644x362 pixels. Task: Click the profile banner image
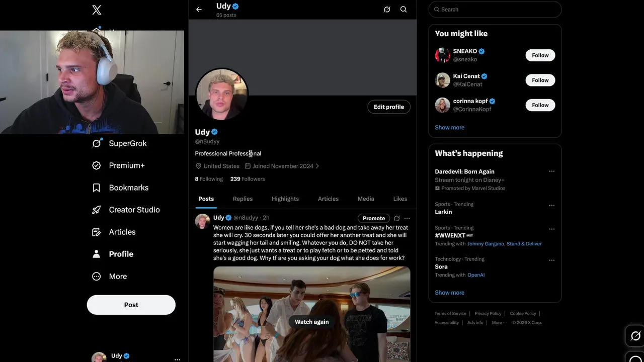point(302,57)
